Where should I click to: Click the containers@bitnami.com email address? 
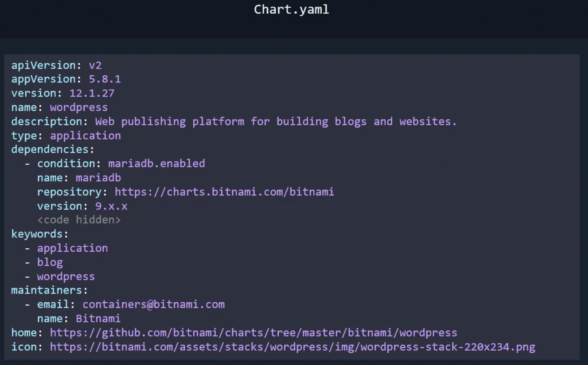pos(153,304)
